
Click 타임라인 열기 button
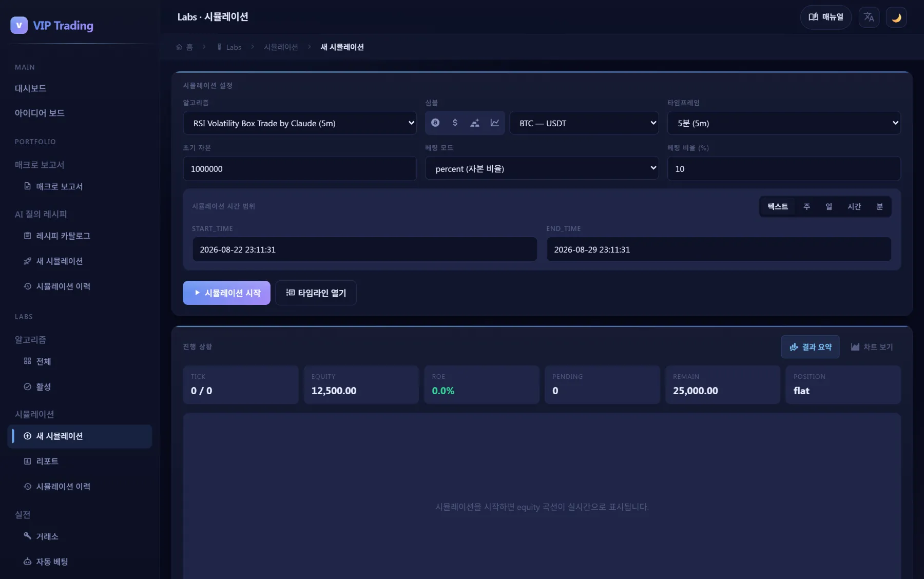point(316,293)
